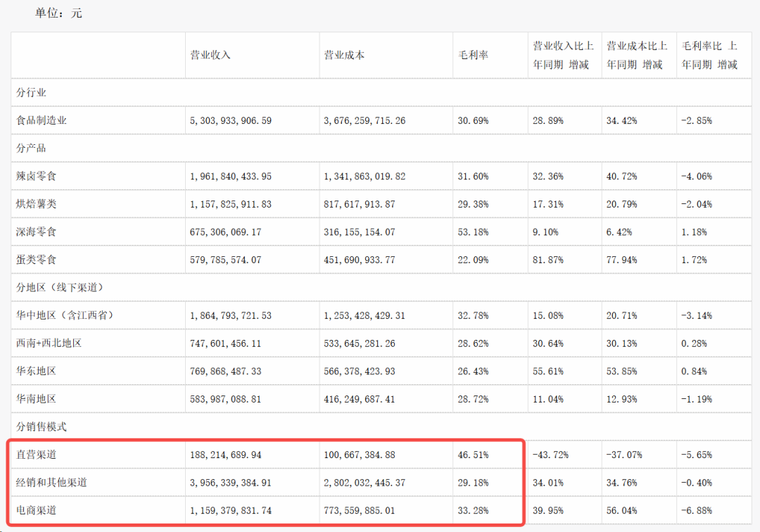Click the 辣卤零食 revenue value 1,961,840,433.95
This screenshot has height=532, width=760.
pos(231,177)
